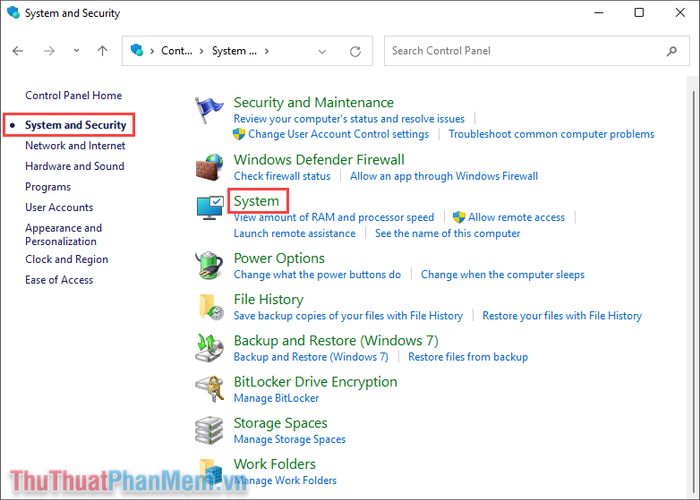Click the search magnifier icon
The image size is (700, 500).
(x=671, y=51)
